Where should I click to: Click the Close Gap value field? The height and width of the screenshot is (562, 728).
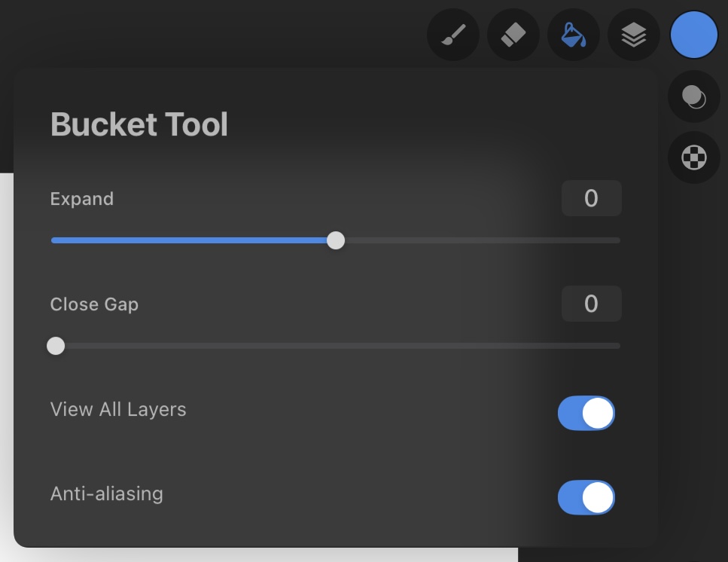(x=592, y=304)
